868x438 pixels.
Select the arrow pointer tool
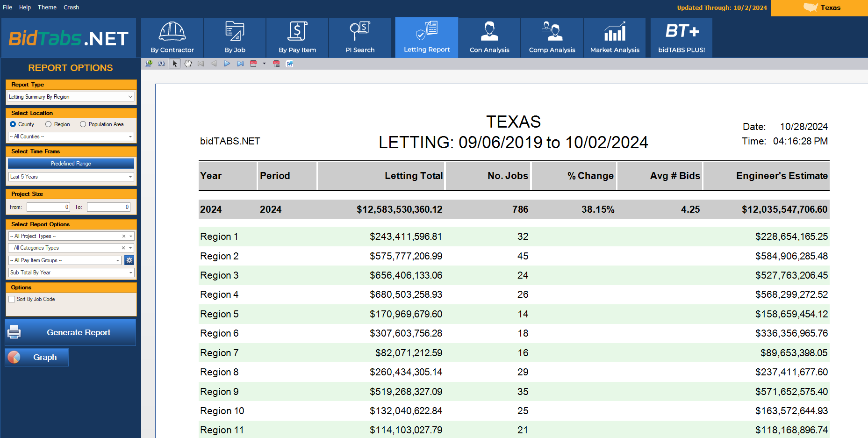point(175,64)
